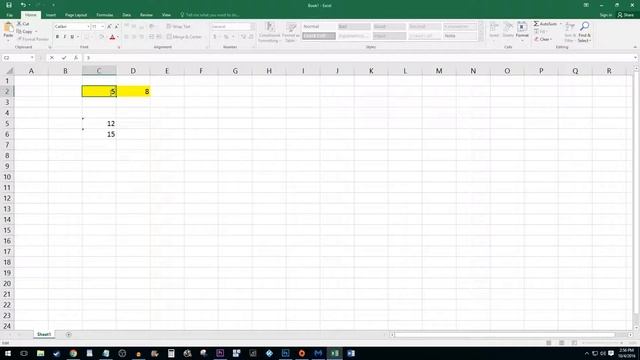Switch to the Insert tab
Viewport: 640px width, 360px height.
click(51, 15)
